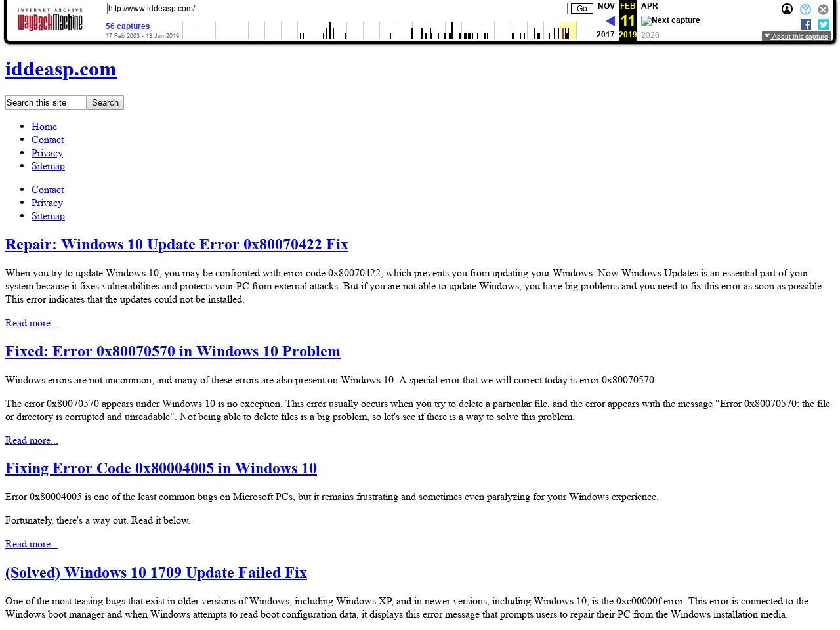Open the user account icon
The height and width of the screenshot is (630, 840).
pos(787,9)
